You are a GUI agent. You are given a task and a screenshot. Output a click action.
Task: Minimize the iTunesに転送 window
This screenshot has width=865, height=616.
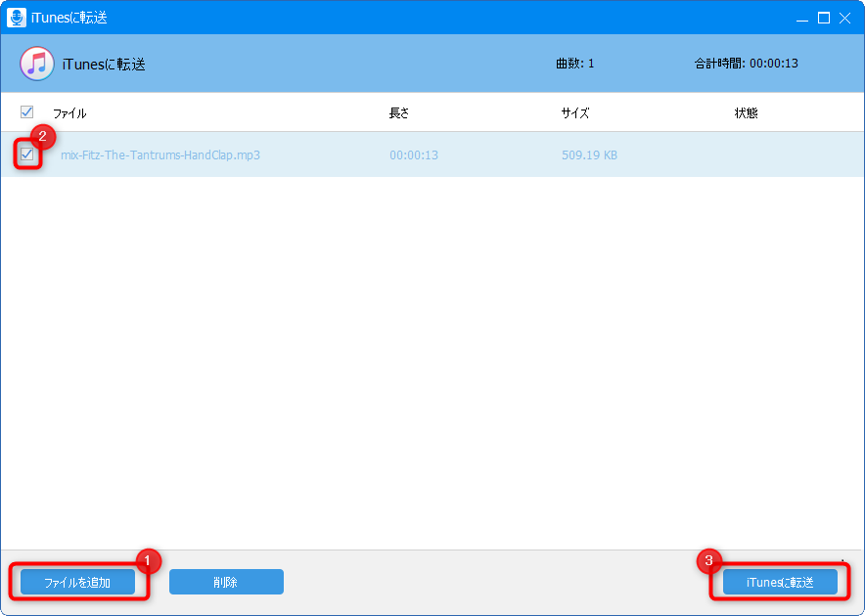click(802, 19)
